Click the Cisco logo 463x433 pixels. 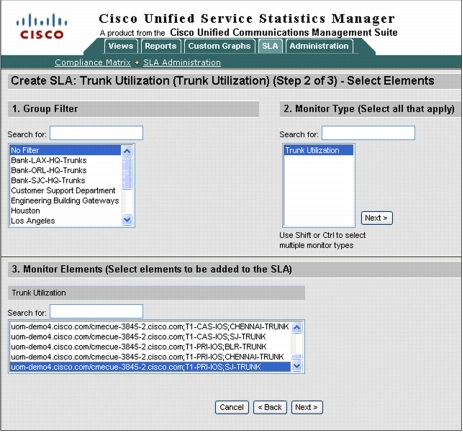click(x=42, y=26)
